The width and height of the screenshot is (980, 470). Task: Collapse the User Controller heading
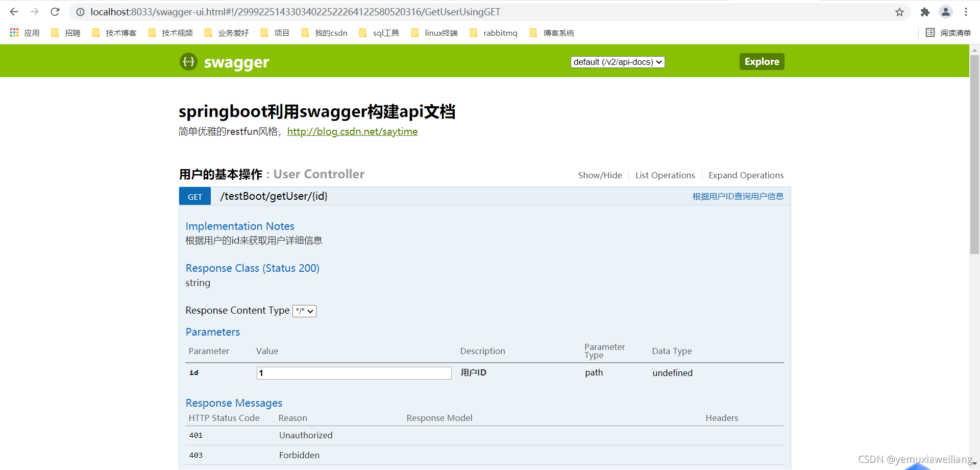click(272, 174)
